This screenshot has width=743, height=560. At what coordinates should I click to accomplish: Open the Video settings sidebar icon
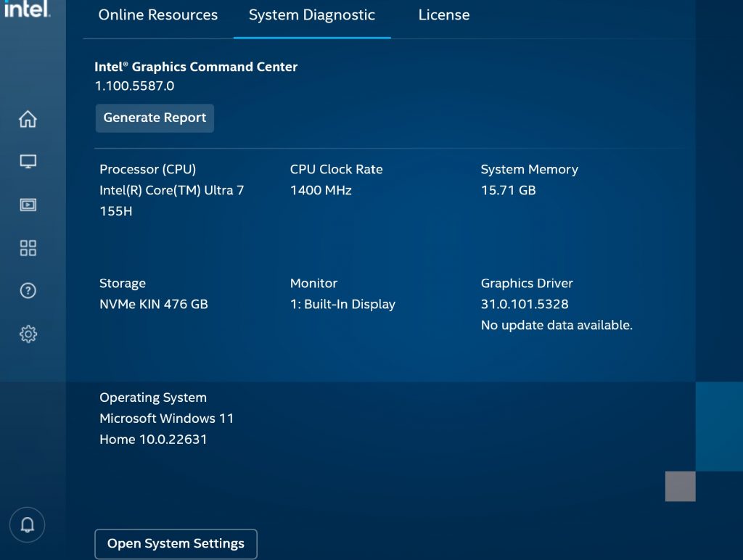click(x=28, y=205)
